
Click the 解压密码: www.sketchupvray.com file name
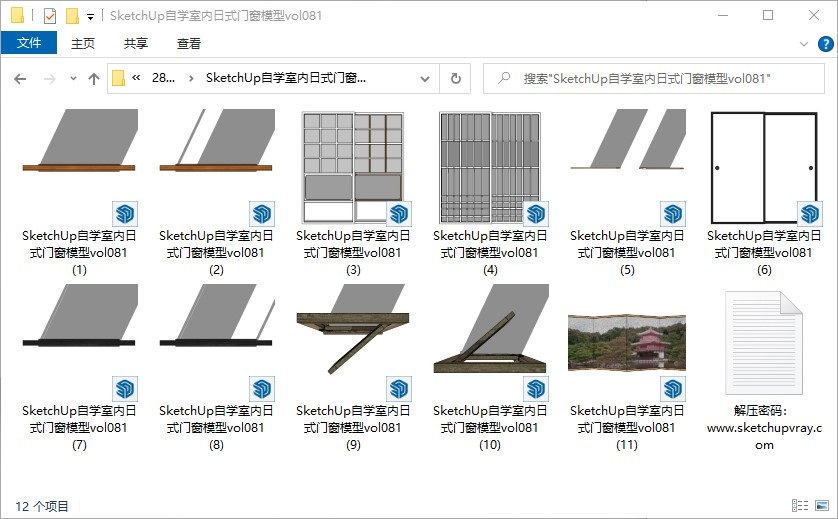(764, 428)
